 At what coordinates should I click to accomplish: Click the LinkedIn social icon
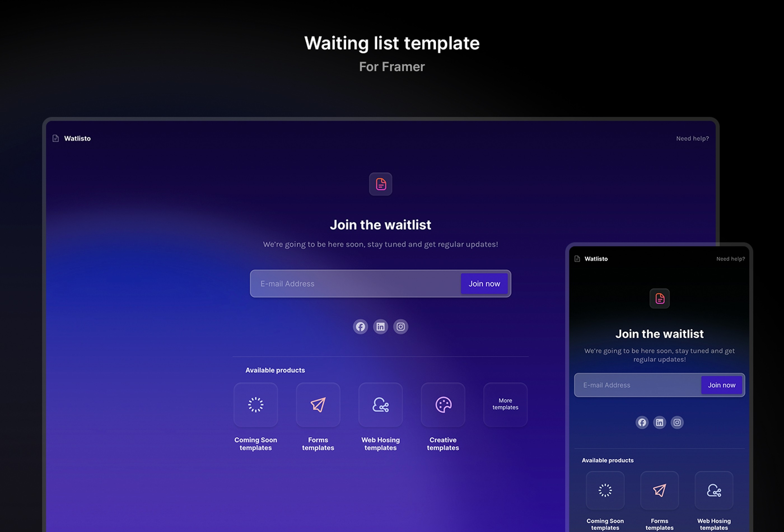pyautogui.click(x=381, y=326)
